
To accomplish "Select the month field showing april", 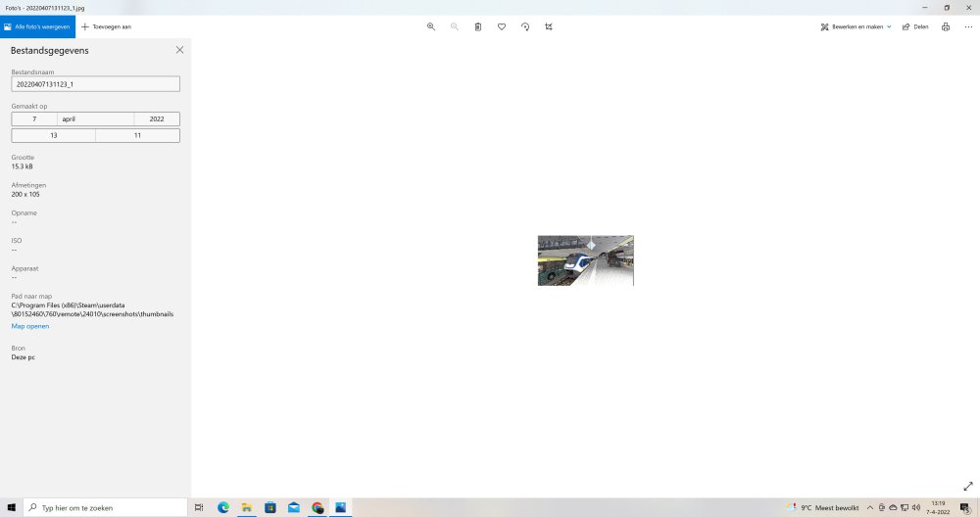I will click(x=95, y=118).
